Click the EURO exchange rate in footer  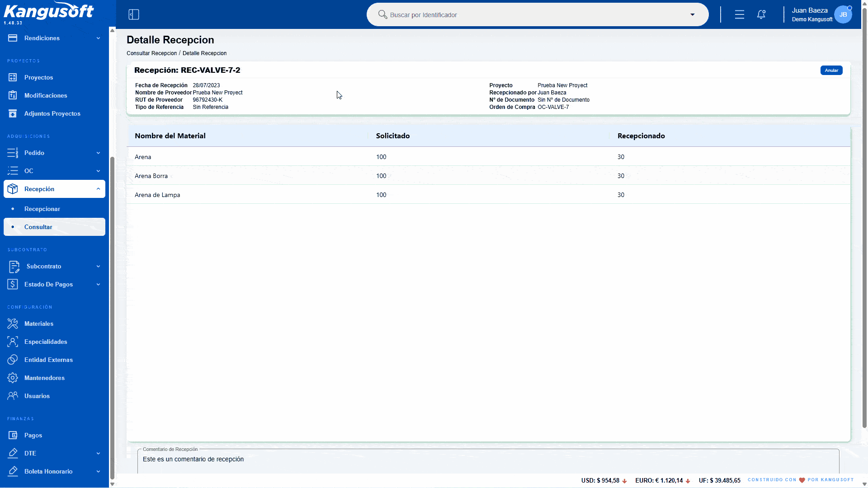(663, 480)
